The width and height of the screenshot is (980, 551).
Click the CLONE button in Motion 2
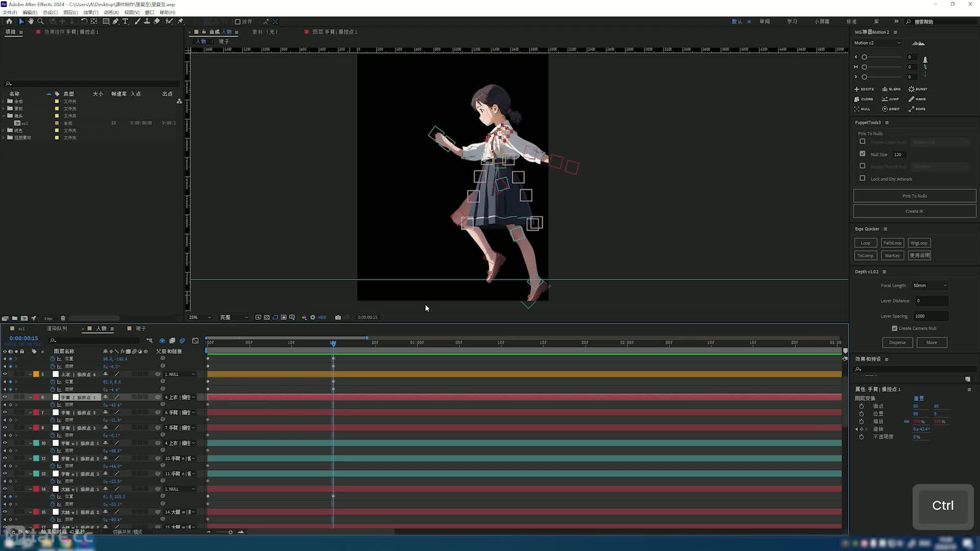pyautogui.click(x=864, y=99)
